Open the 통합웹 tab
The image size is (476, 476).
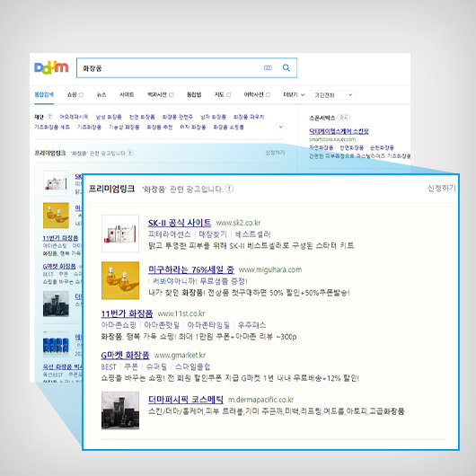(194, 94)
